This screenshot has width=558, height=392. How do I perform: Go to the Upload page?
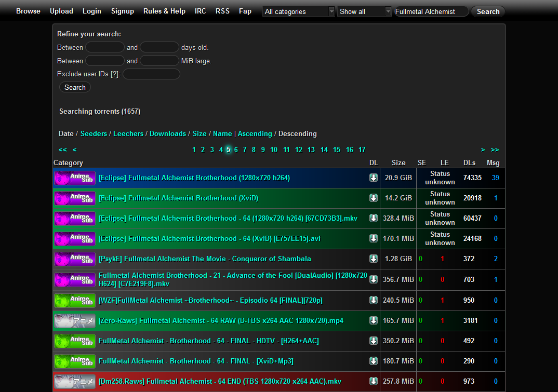pos(61,11)
